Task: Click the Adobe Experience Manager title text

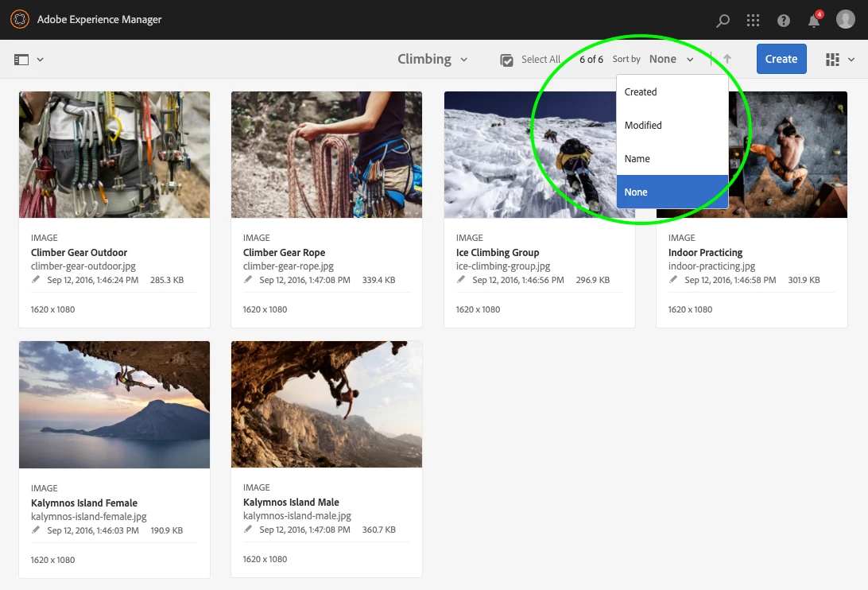Action: pos(99,19)
